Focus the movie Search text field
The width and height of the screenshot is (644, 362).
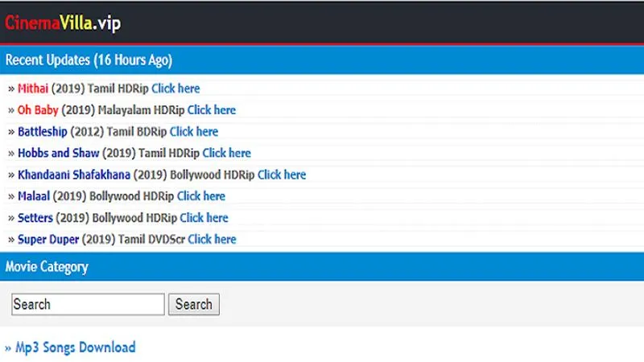click(88, 304)
